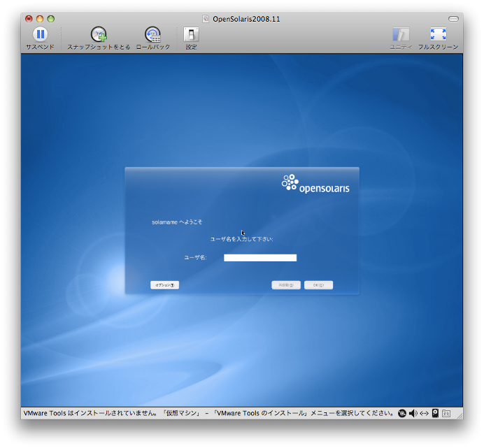484x448 pixels.
Task: Open VM settings (設定)
Action: pyautogui.click(x=191, y=34)
